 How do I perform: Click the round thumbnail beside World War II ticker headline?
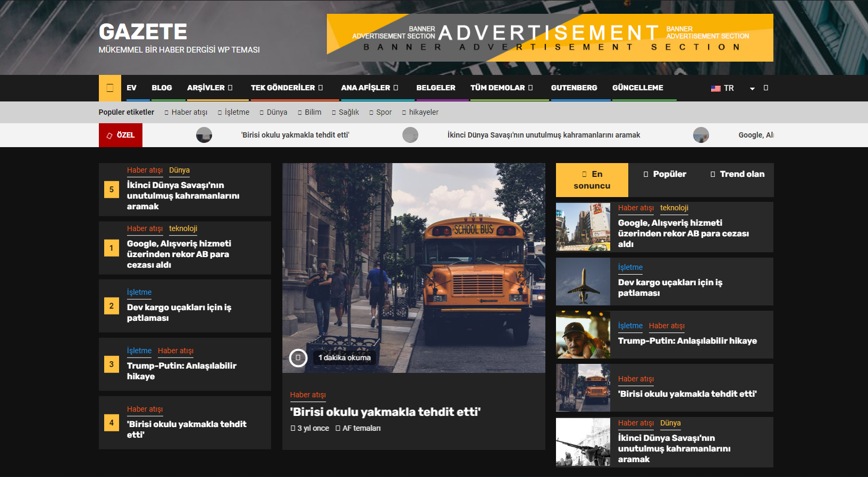pos(410,135)
